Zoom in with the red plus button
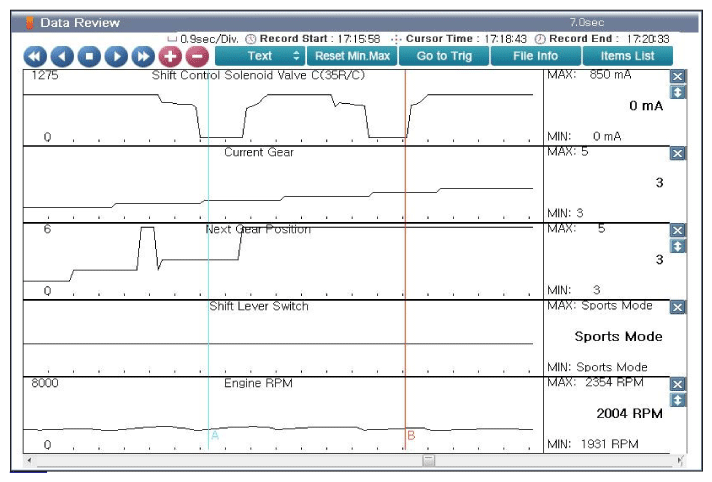 170,56
